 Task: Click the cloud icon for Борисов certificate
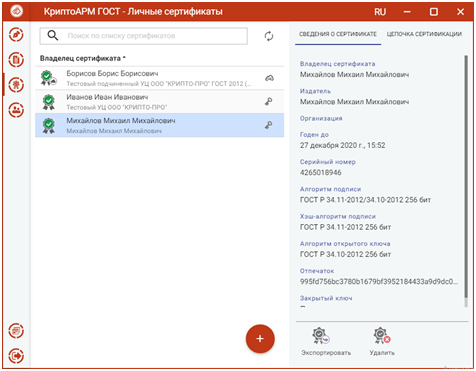click(269, 78)
